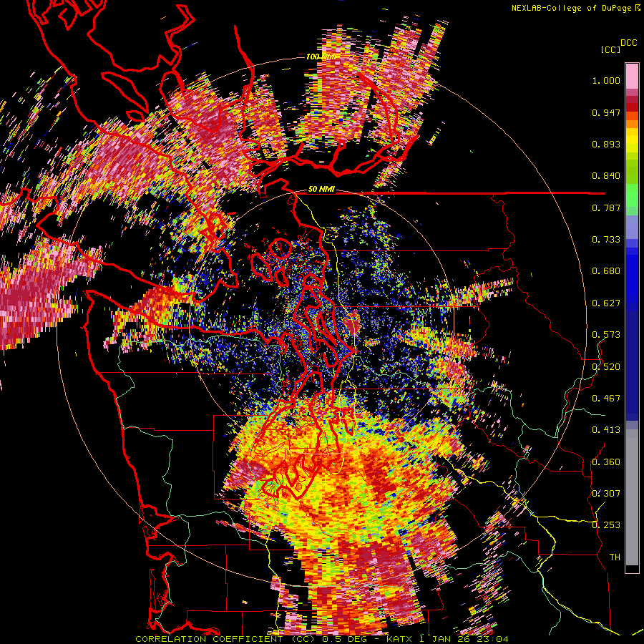Click the 0.467 value on color scale
Image resolution: width=644 pixels, height=644 pixels.
[606, 398]
